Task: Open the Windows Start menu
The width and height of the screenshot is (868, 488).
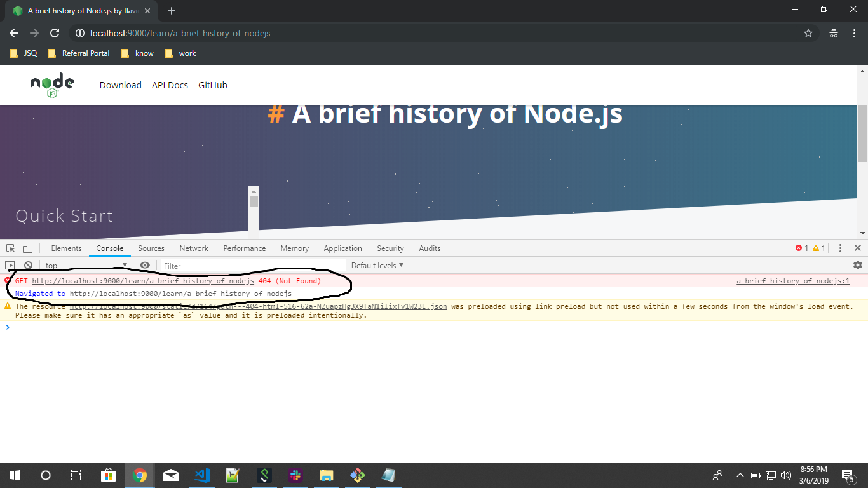Action: pyautogui.click(x=15, y=475)
